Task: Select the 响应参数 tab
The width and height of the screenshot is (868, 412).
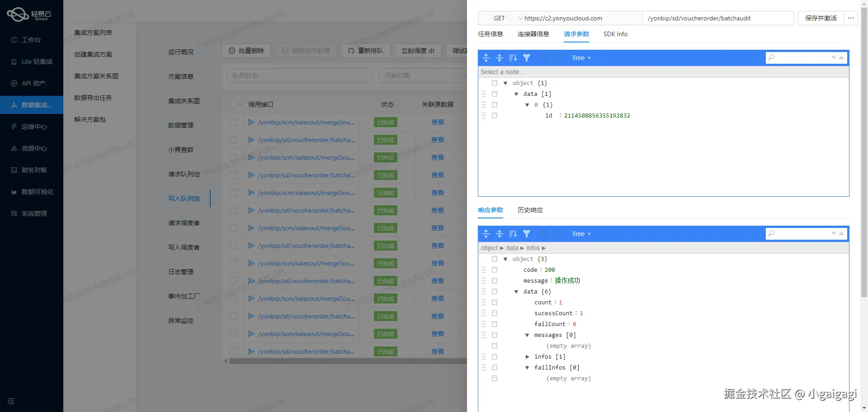Action: pyautogui.click(x=491, y=210)
